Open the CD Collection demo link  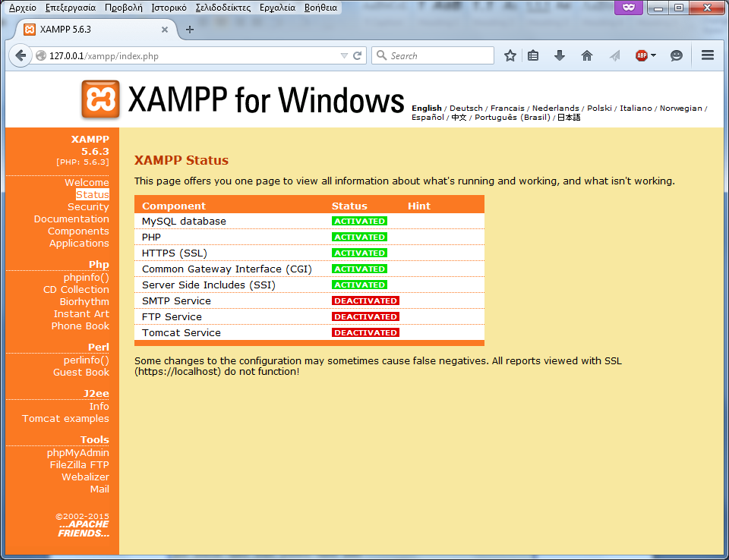tap(76, 290)
